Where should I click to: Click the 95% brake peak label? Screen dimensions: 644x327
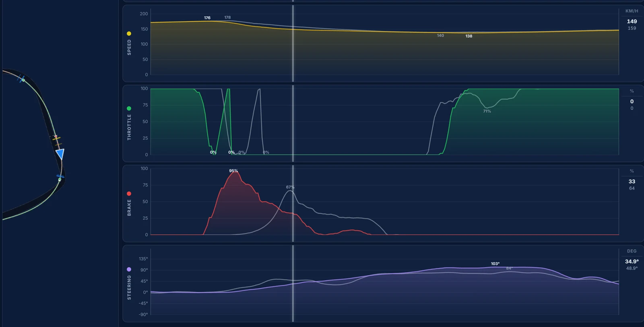pyautogui.click(x=233, y=171)
